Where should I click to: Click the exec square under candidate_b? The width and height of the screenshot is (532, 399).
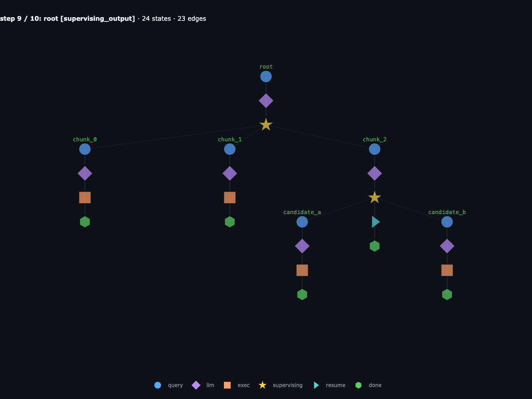(x=447, y=270)
